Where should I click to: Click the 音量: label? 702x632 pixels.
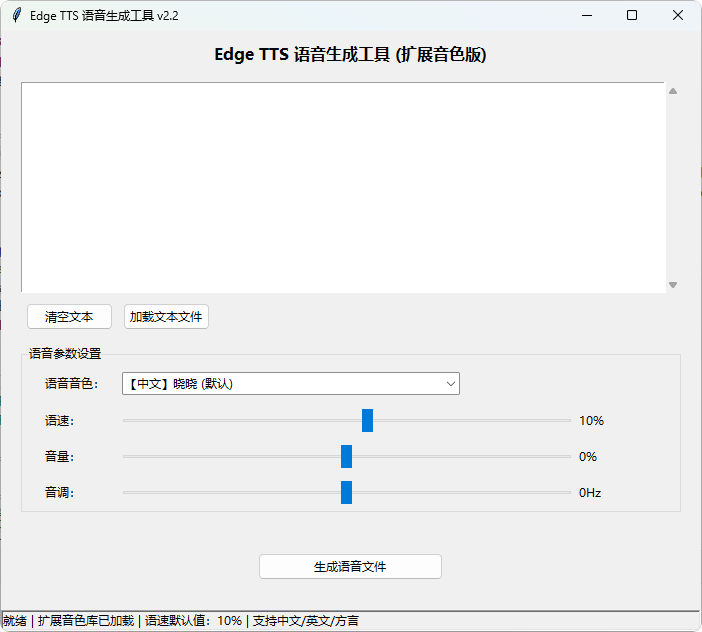pyautogui.click(x=59, y=457)
